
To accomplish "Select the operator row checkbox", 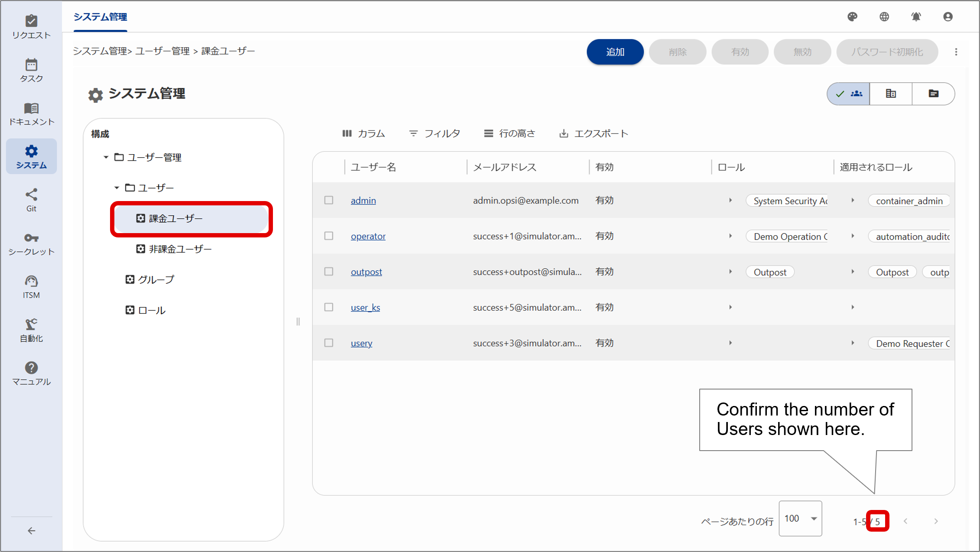I will click(x=328, y=236).
